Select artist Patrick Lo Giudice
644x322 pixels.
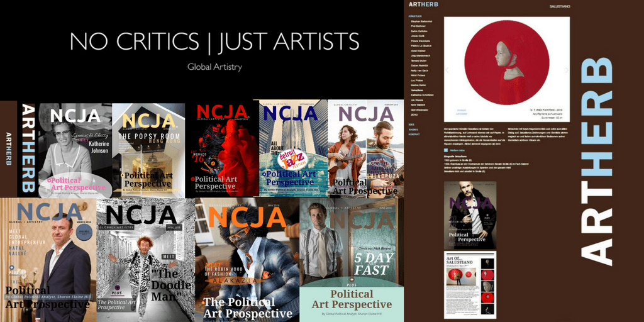pos(421,46)
